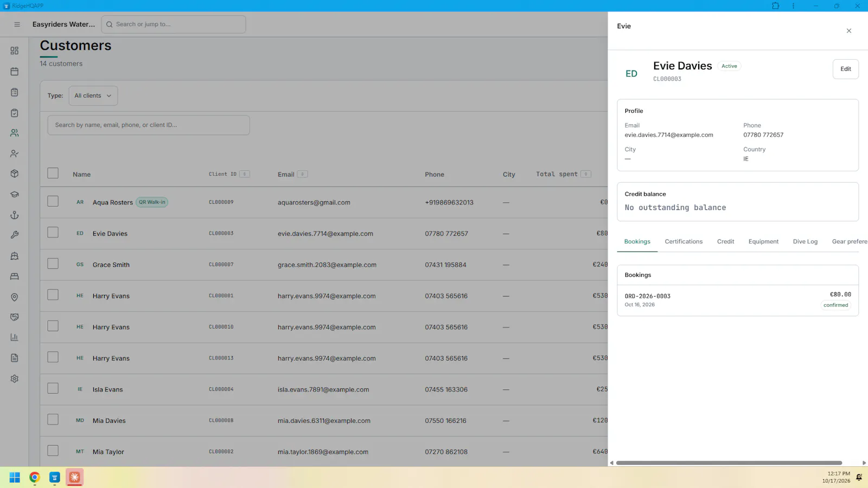Image resolution: width=868 pixels, height=488 pixels.
Task: Open the calendar icon in sidebar
Action: [15, 72]
